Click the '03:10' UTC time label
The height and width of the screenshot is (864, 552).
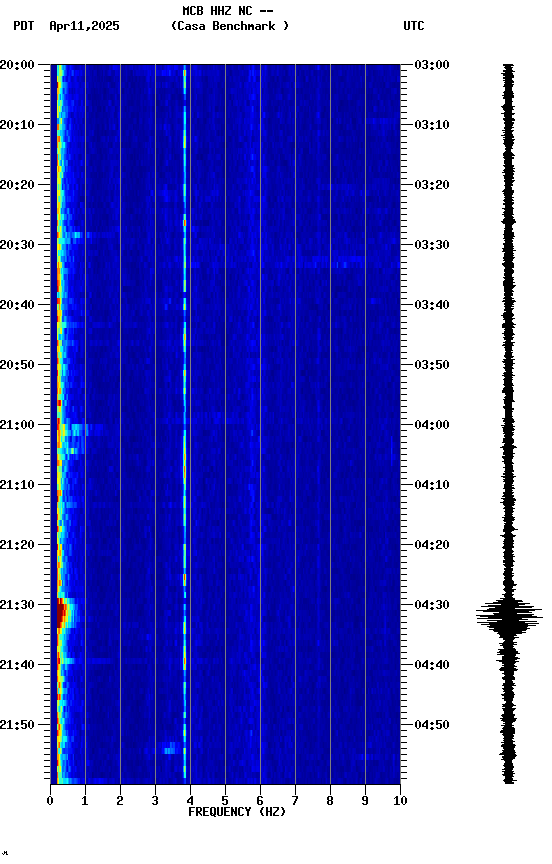pos(432,125)
